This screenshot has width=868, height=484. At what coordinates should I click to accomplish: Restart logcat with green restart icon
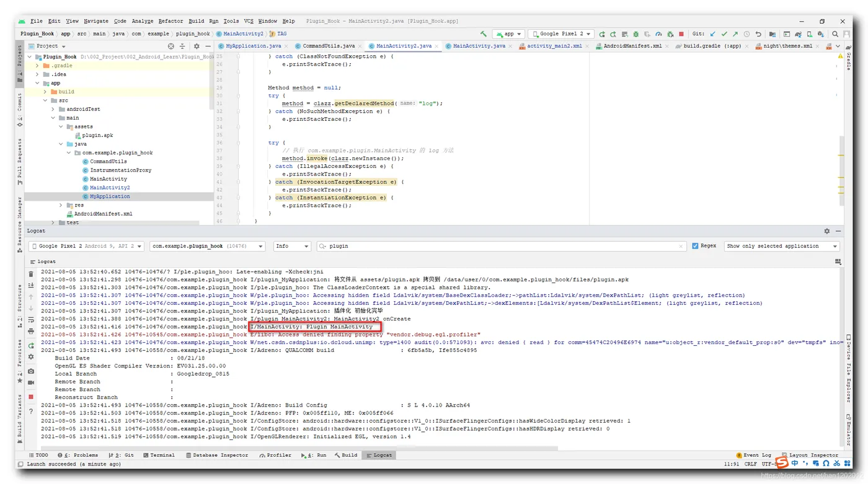click(31, 346)
